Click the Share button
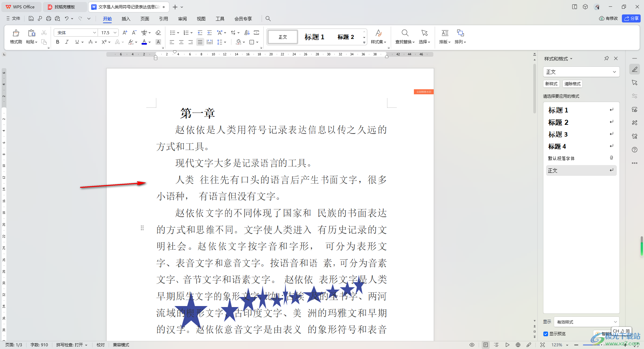644x349 pixels. 631,18
